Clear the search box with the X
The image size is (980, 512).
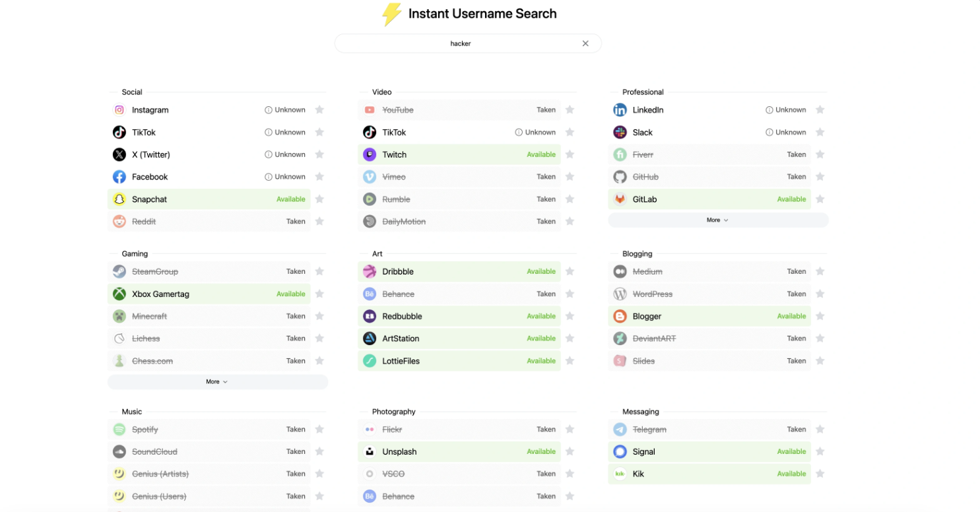click(x=585, y=44)
